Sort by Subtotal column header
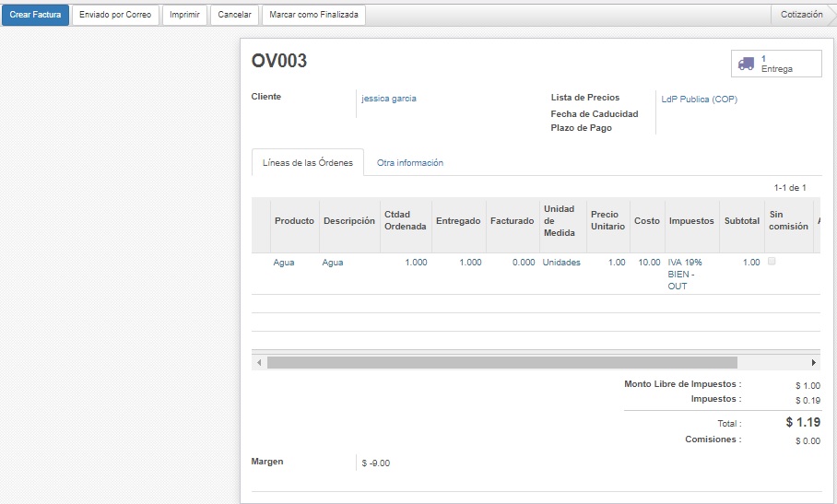This screenshot has height=504, width=837. tap(741, 221)
